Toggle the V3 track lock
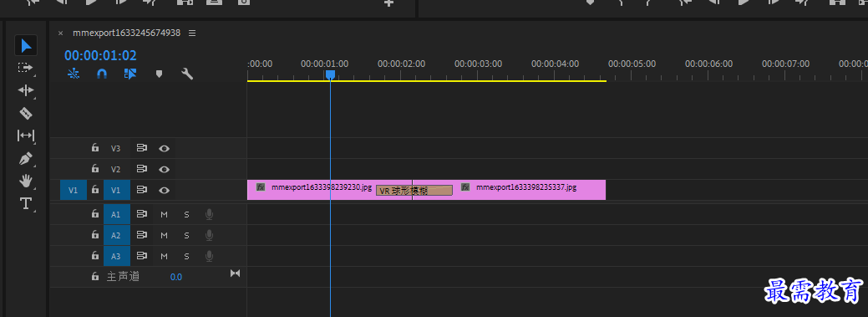This screenshot has height=317, width=868. pyautogui.click(x=95, y=148)
